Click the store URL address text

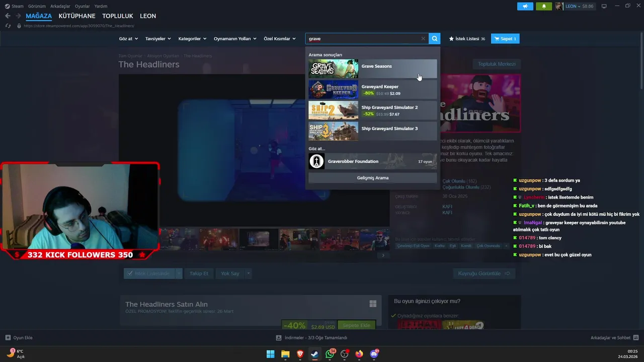tap(78, 26)
